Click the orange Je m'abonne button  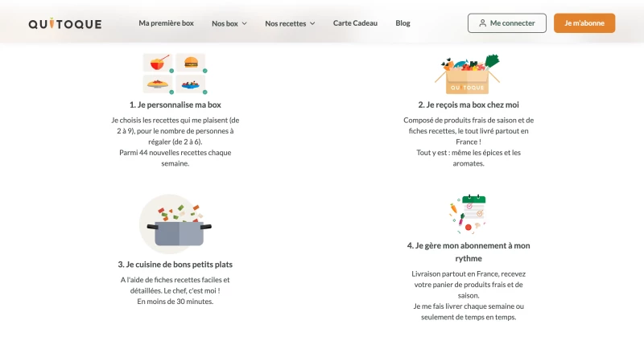coord(584,23)
